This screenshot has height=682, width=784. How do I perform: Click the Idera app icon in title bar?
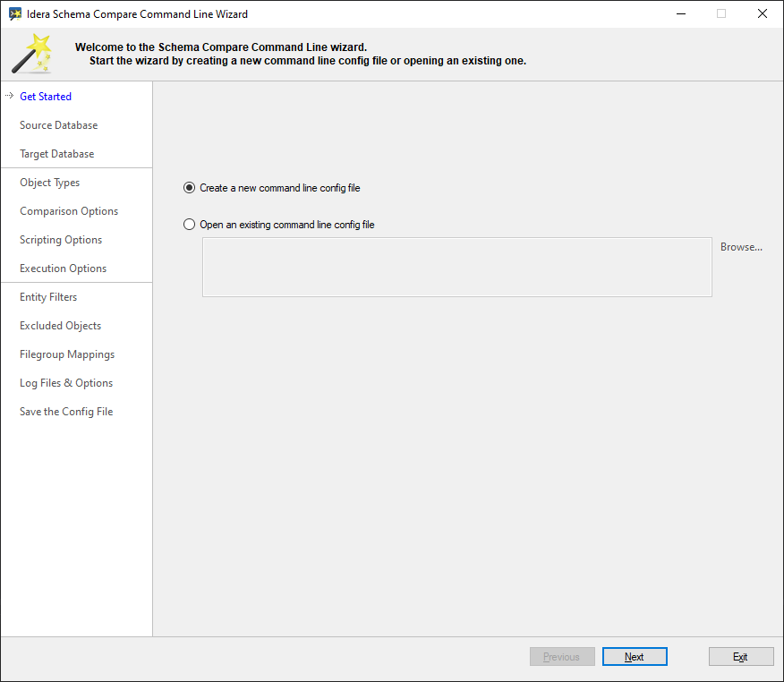[x=15, y=14]
